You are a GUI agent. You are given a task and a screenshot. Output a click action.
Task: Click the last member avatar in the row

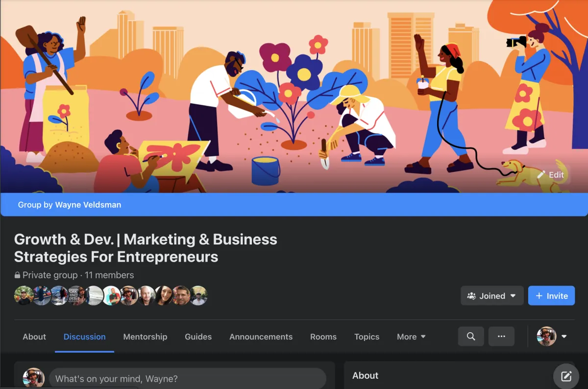tap(198, 296)
